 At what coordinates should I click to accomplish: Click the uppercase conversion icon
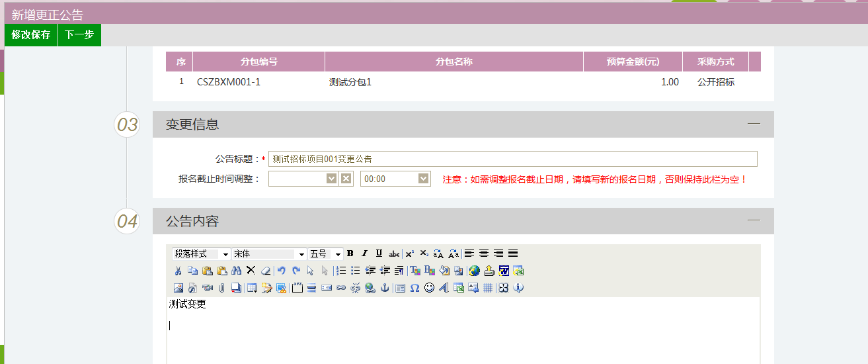pyautogui.click(x=439, y=253)
